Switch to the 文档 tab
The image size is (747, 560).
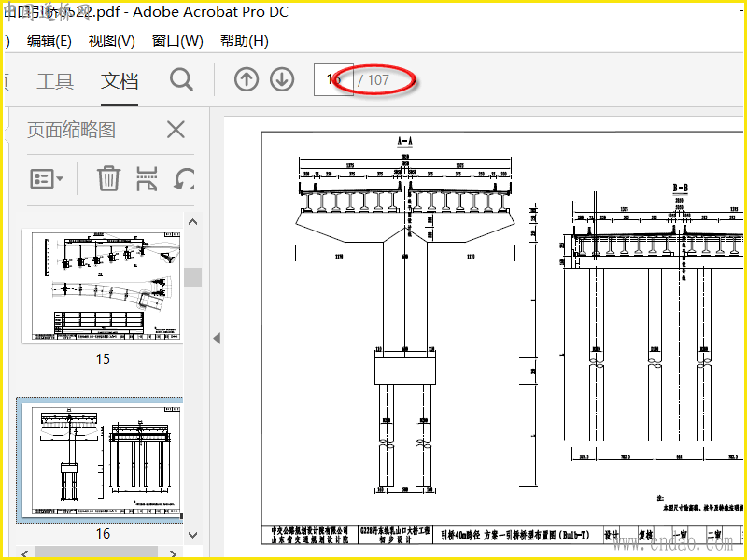(x=120, y=81)
